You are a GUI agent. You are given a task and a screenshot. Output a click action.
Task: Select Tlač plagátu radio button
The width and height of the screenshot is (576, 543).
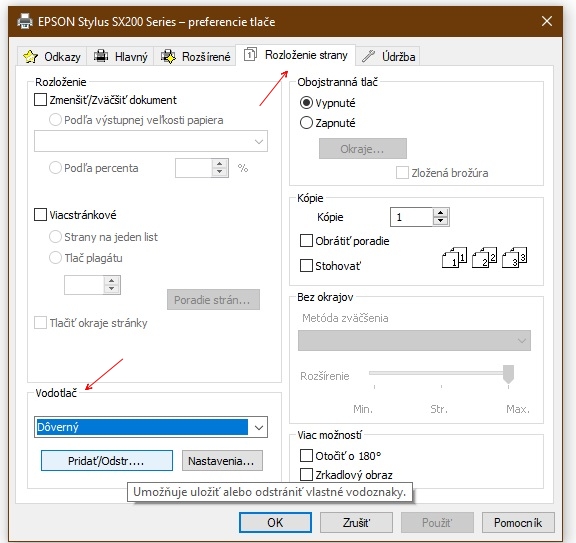(55, 258)
